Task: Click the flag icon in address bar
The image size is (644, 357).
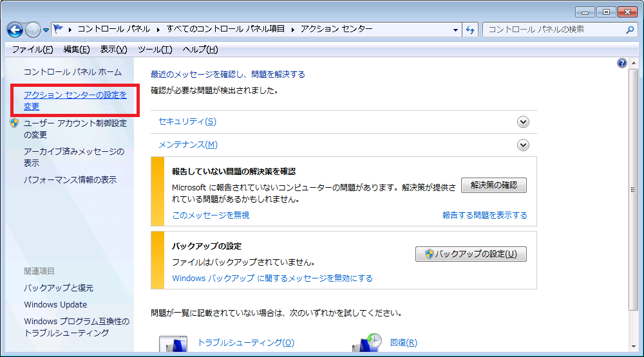Action: (59, 30)
